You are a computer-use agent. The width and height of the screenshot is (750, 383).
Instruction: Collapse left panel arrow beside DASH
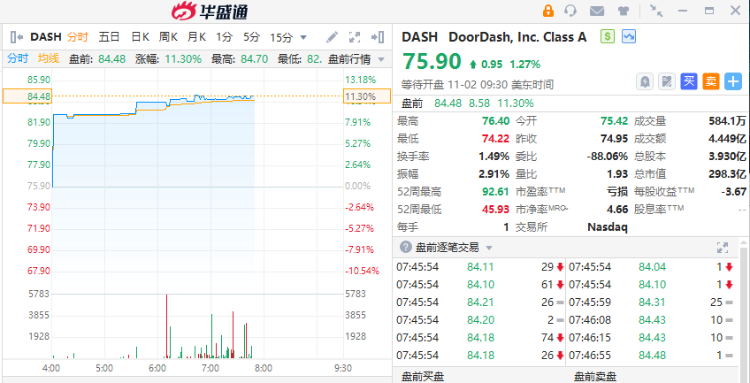[16, 37]
